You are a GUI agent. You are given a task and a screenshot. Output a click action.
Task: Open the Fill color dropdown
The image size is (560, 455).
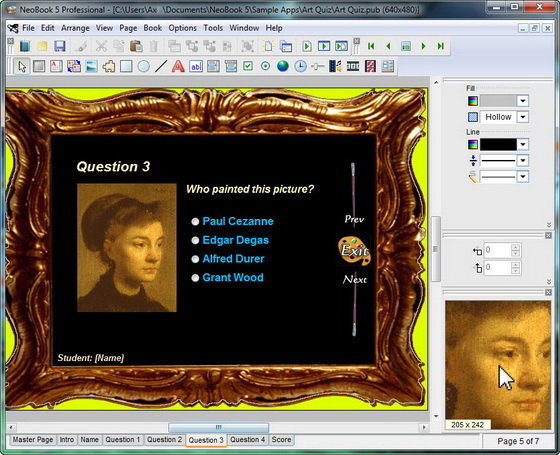[x=523, y=101]
